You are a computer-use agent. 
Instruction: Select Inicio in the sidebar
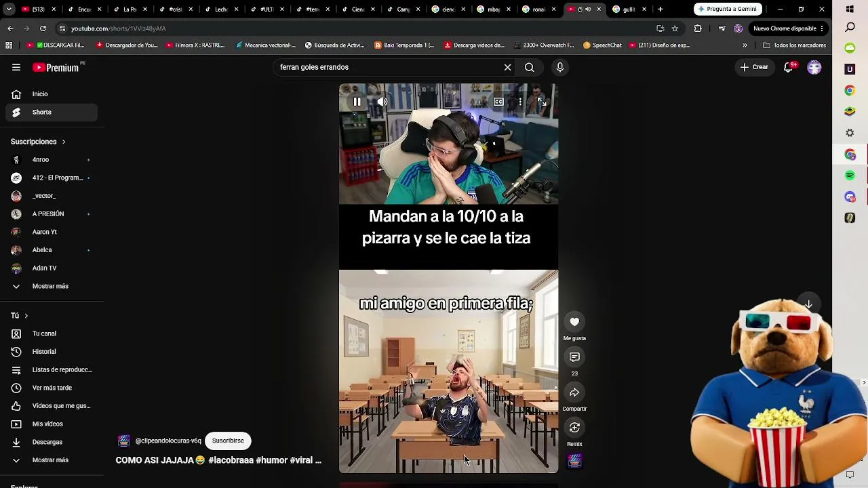(52, 94)
